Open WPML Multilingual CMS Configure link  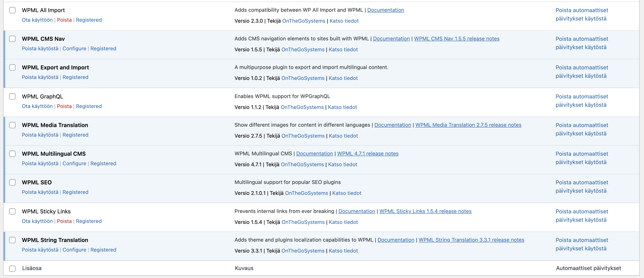74,164
